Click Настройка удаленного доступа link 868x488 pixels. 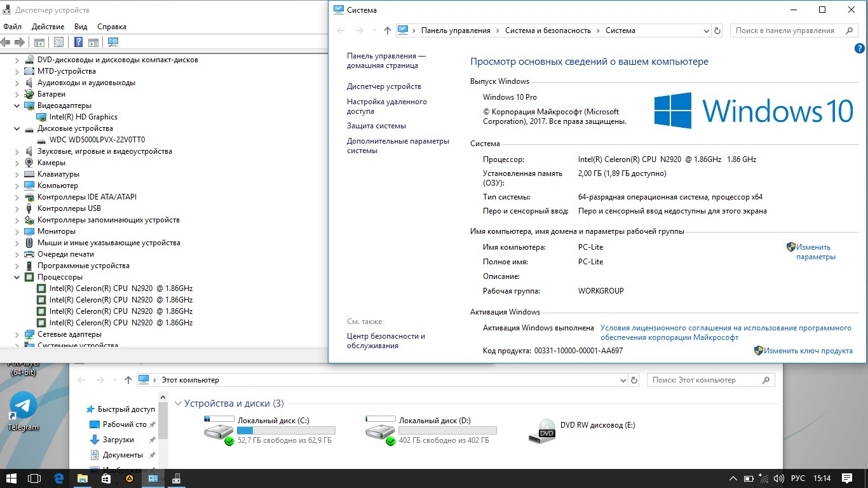(387, 106)
